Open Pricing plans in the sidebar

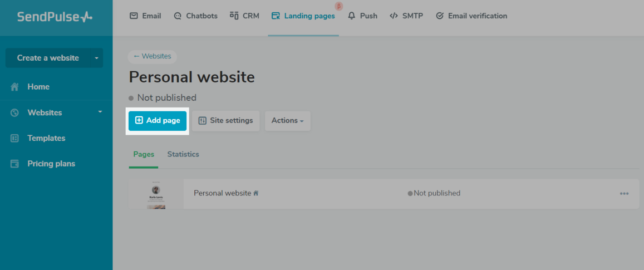tap(51, 164)
